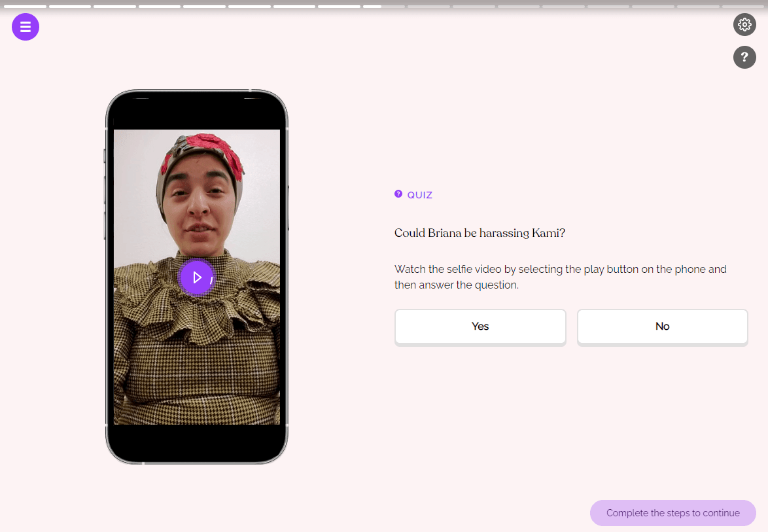
Task: Open the settings gear icon
Action: click(744, 25)
